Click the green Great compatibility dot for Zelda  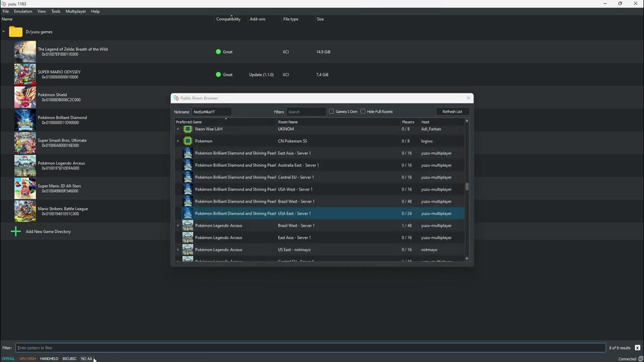218,52
